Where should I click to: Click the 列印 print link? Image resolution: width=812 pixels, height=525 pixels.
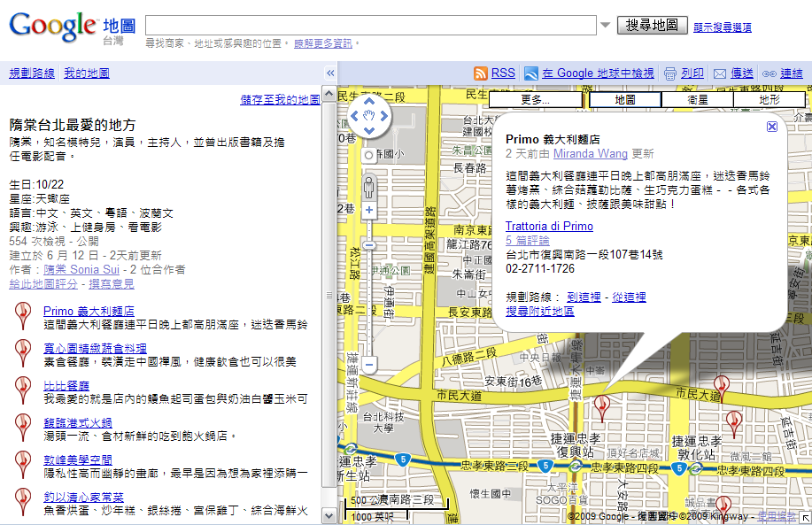pyautogui.click(x=692, y=73)
